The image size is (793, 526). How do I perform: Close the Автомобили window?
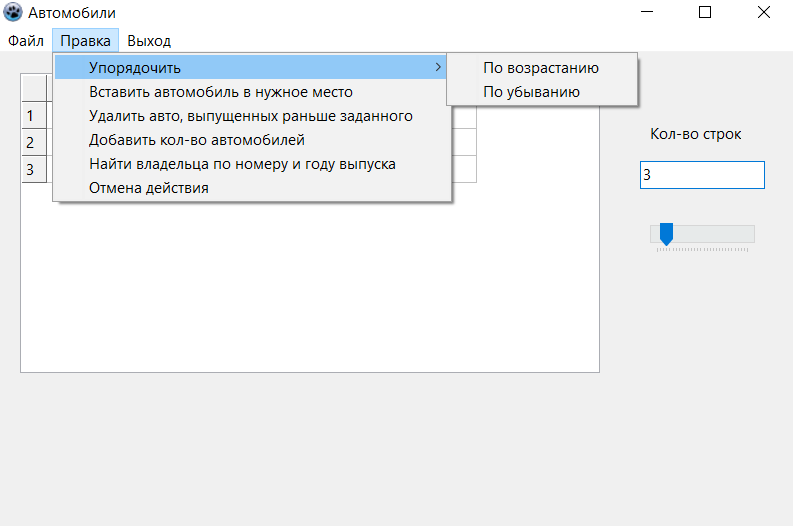point(764,12)
